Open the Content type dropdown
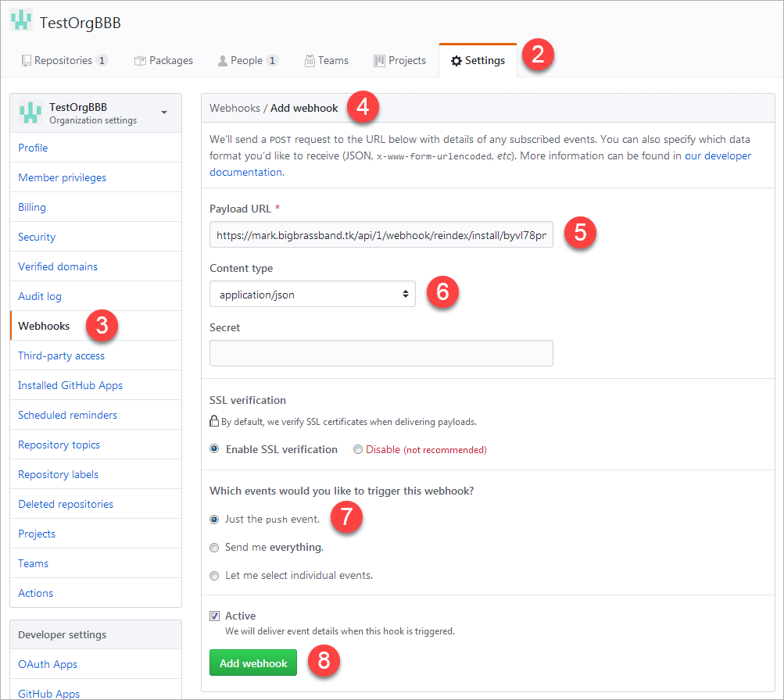 click(312, 295)
